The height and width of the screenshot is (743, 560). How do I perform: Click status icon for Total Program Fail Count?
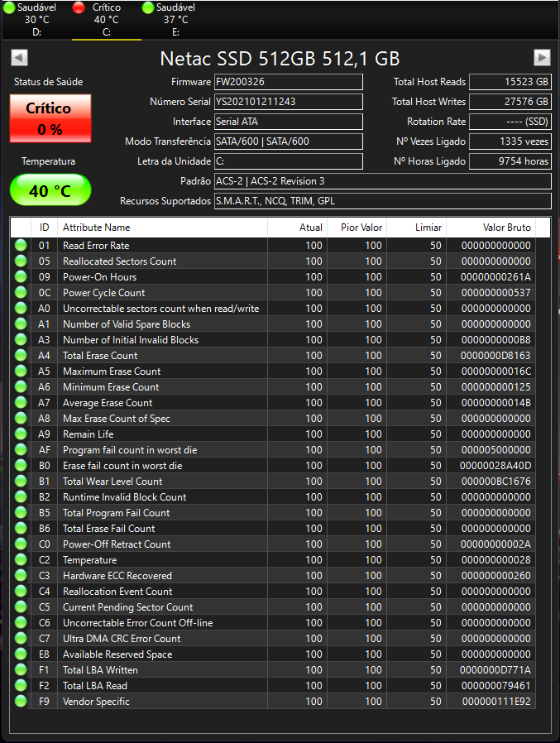[21, 513]
